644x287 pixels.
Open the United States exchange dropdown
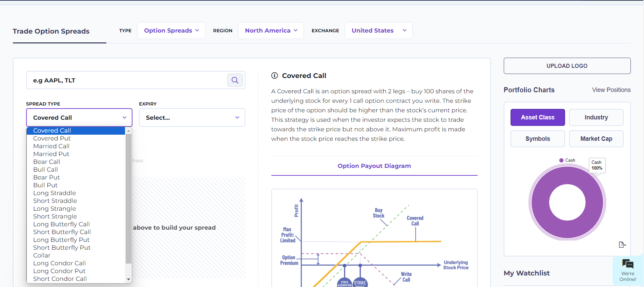378,31
